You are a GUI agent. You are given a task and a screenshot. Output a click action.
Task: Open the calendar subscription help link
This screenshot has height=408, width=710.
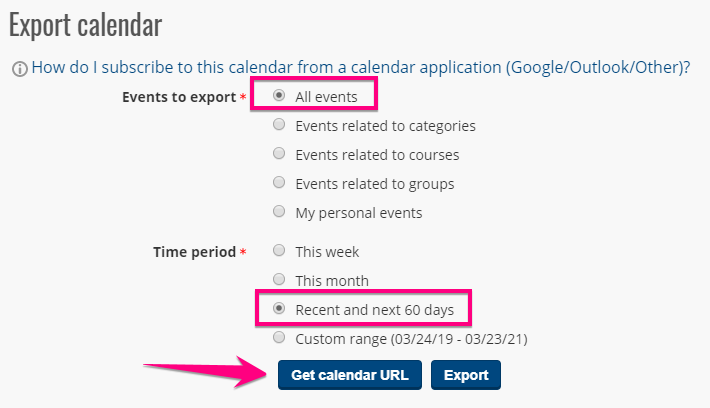361,68
